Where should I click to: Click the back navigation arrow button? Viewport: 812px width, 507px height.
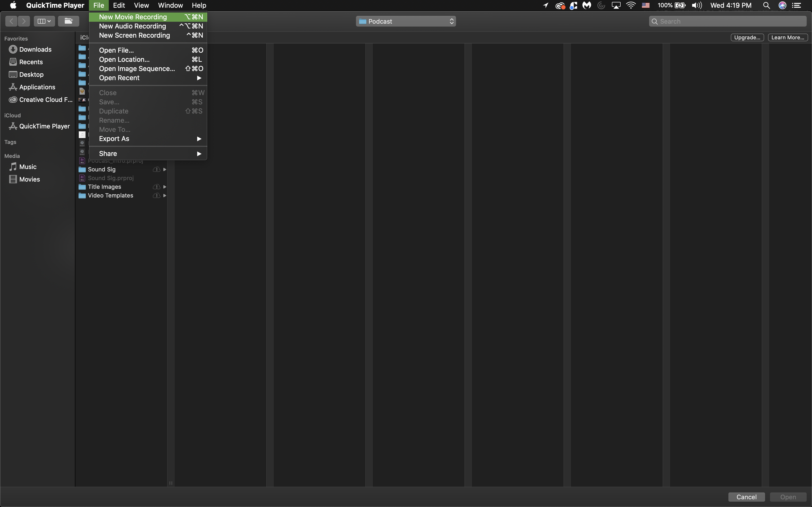coord(11,21)
